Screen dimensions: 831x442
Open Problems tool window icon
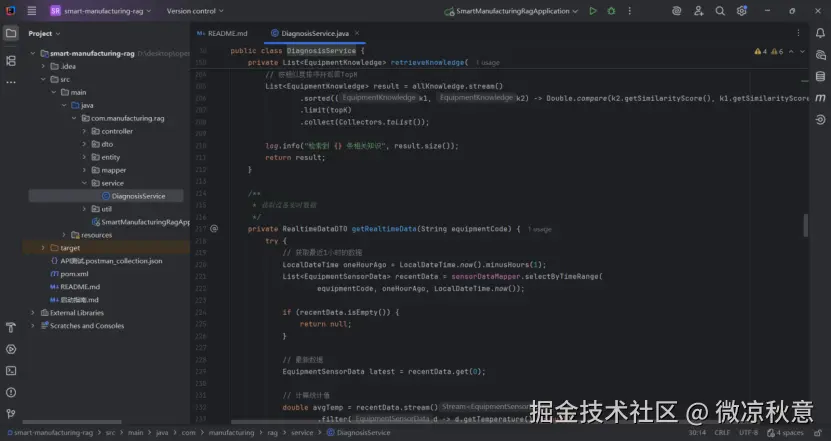tap(11, 393)
